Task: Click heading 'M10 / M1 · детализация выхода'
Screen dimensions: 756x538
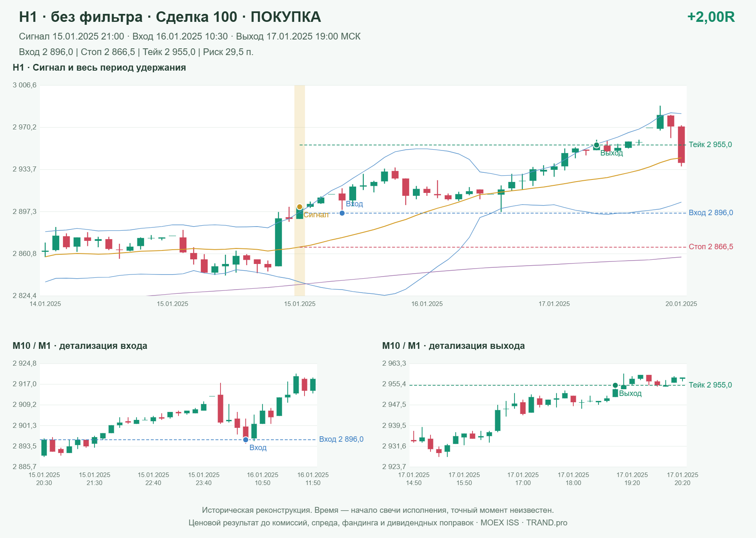Action: [x=453, y=346]
